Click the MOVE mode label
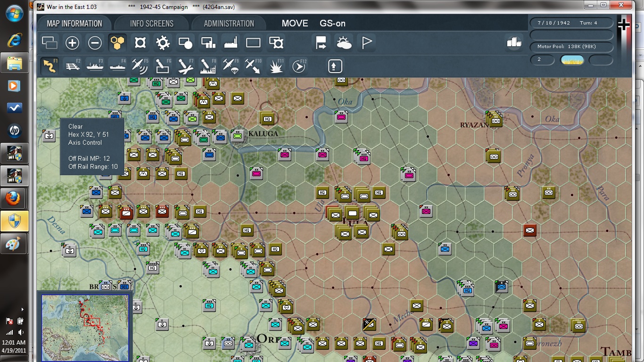 (x=295, y=24)
